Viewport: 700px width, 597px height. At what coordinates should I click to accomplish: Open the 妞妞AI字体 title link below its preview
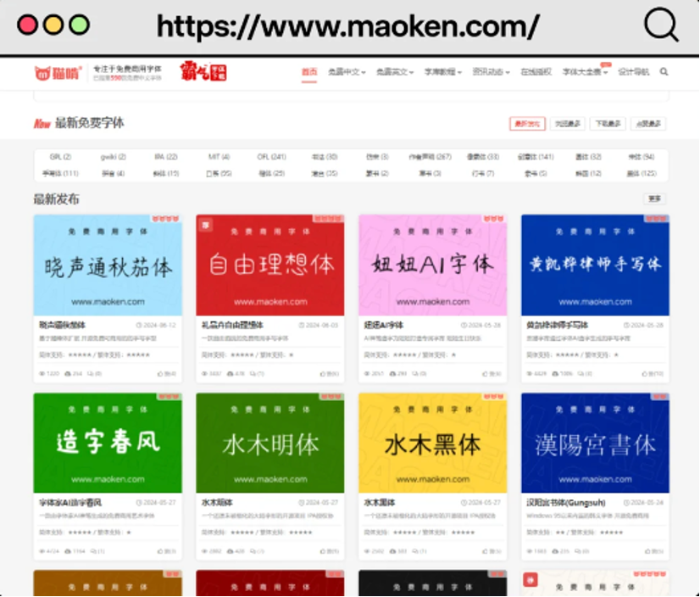pos(384,326)
